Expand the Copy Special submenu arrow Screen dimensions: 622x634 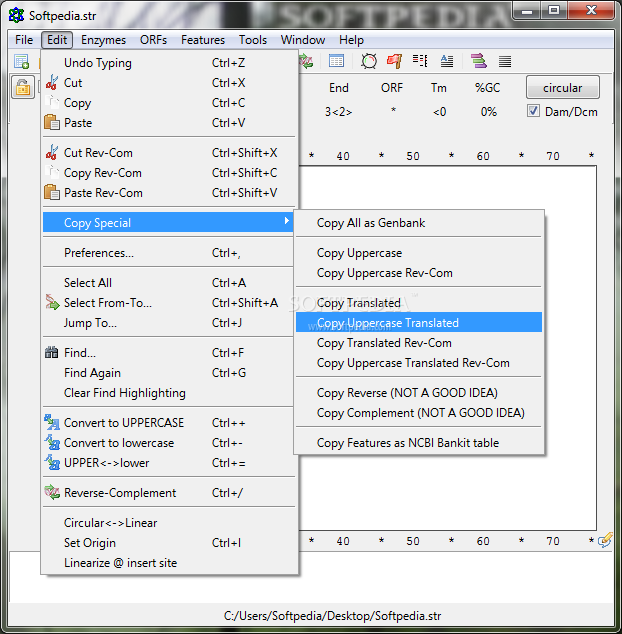click(286, 221)
